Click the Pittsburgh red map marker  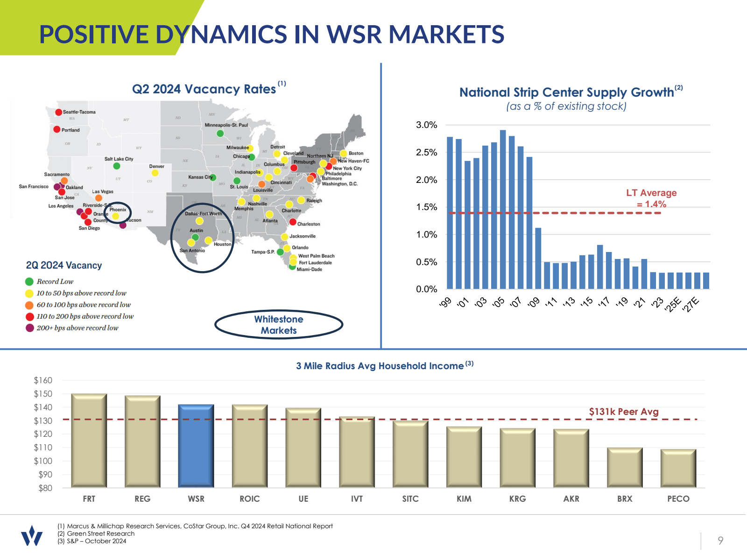[294, 168]
